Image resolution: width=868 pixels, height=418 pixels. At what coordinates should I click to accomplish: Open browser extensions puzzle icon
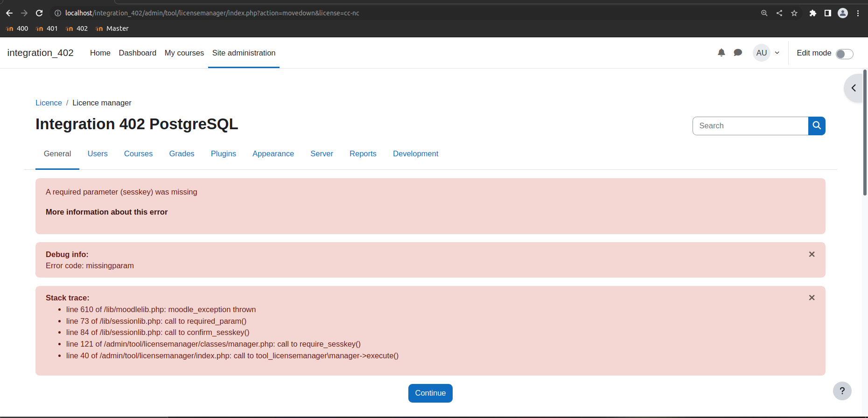click(813, 13)
